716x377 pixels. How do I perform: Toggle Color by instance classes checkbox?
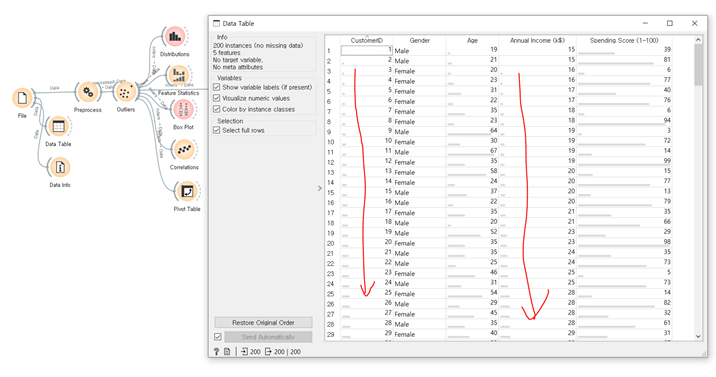[217, 109]
